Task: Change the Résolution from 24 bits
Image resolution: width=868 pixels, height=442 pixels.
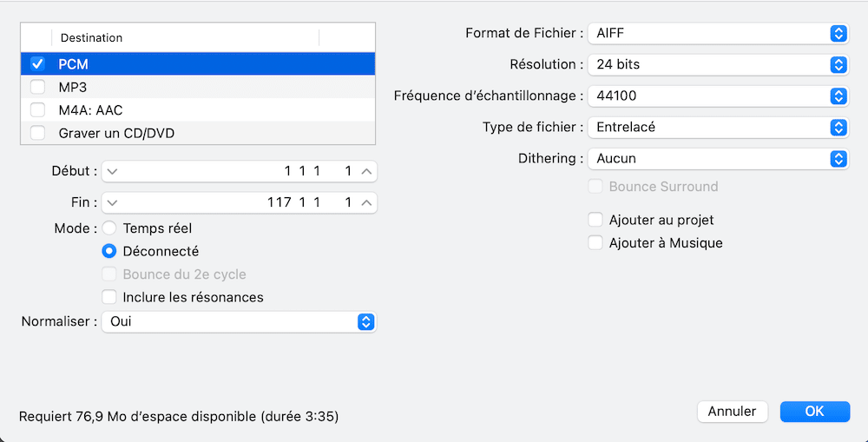Action: click(x=718, y=65)
